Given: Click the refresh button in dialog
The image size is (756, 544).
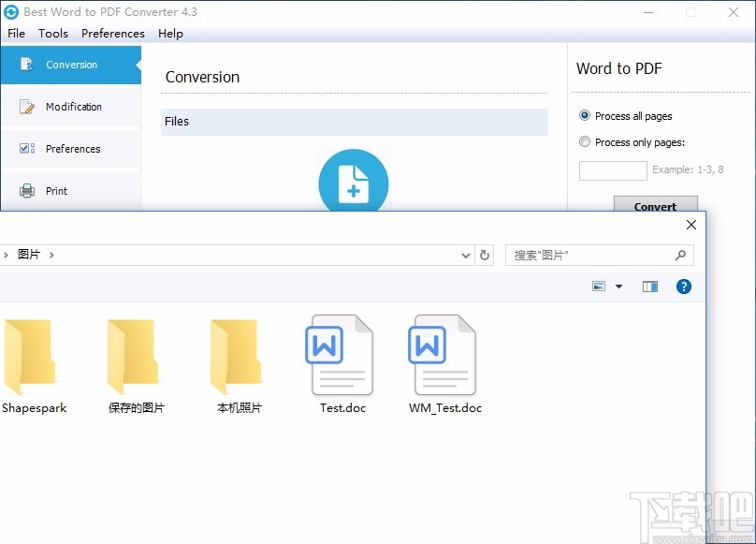Looking at the screenshot, I should (485, 255).
